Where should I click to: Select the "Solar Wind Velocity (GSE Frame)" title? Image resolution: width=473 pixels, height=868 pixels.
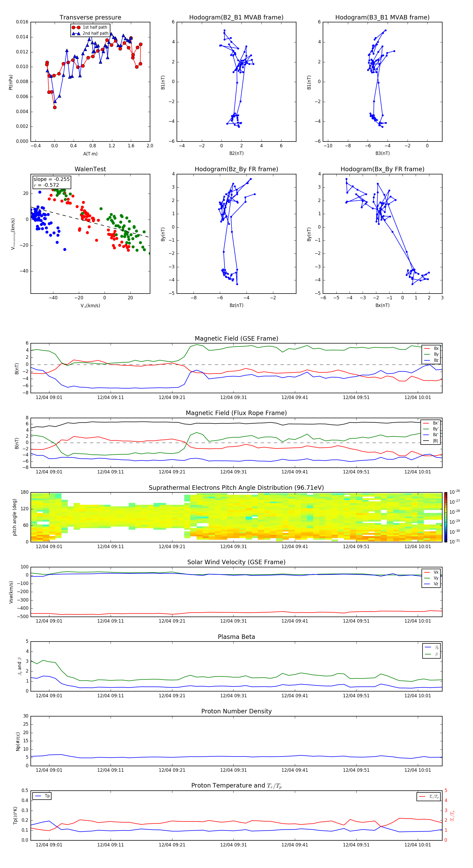click(236, 562)
